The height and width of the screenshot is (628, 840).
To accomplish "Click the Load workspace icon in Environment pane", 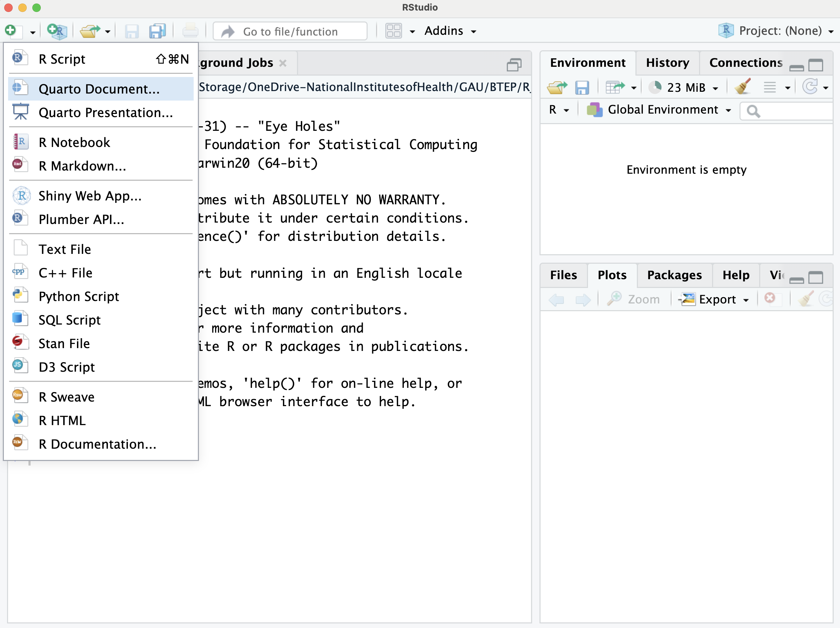I will (557, 88).
